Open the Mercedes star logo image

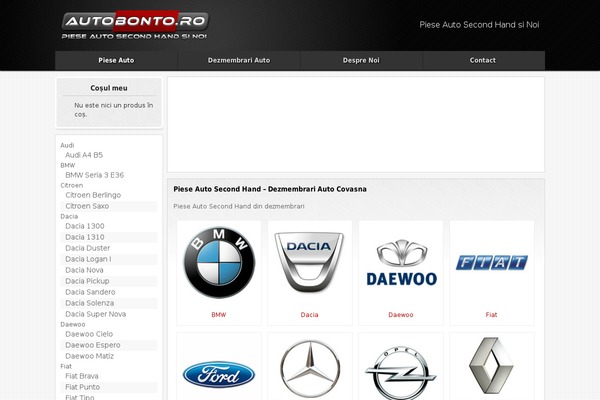click(x=310, y=369)
